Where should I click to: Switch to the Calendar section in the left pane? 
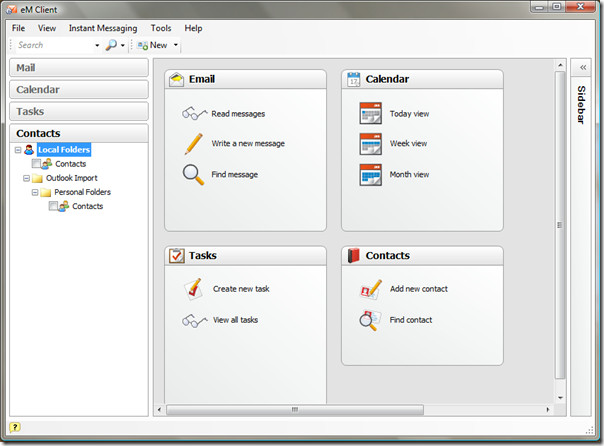[x=78, y=90]
